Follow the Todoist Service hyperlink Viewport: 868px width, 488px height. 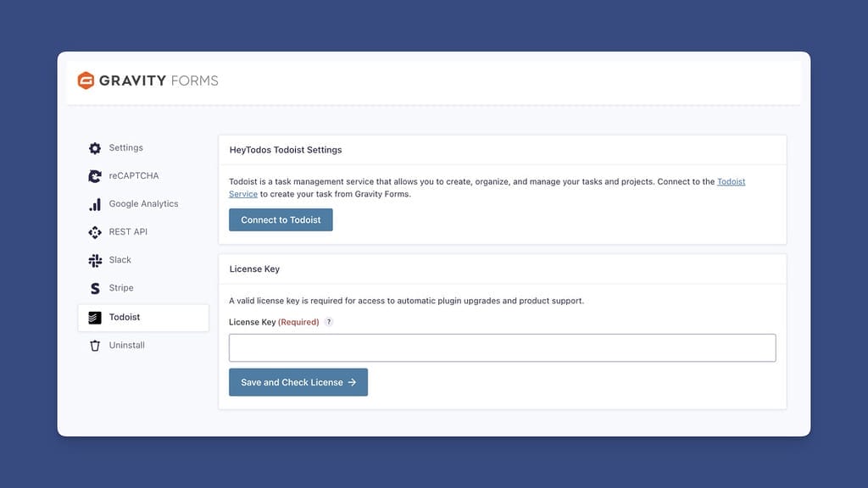(x=731, y=182)
